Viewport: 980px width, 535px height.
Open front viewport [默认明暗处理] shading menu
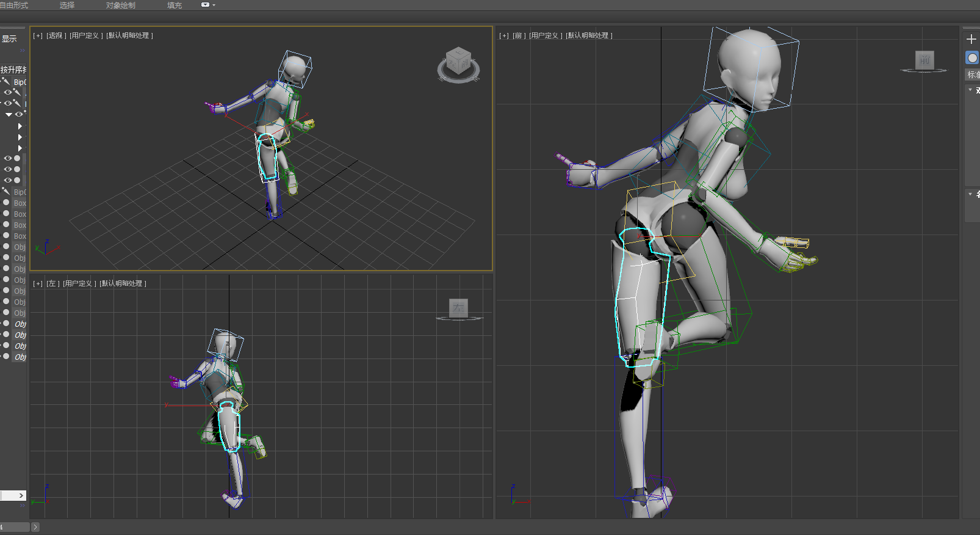589,35
